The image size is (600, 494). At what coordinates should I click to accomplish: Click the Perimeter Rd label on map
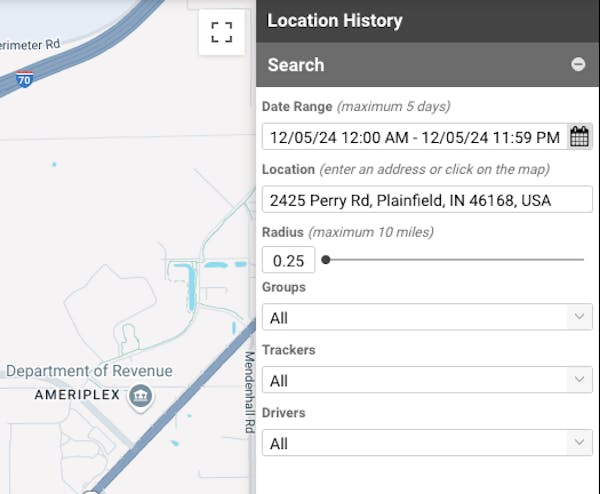tap(30, 44)
